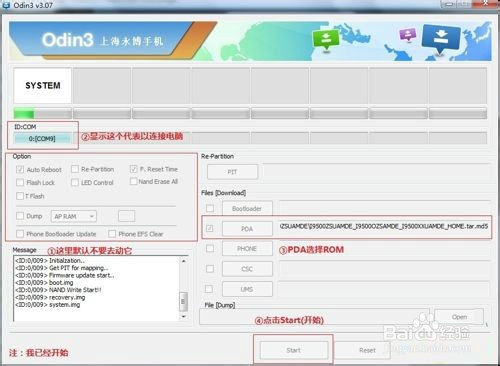This screenshot has width=500, height=366.
Task: Select the 'NAND Write Start!!' log line
Action: pos(58,290)
